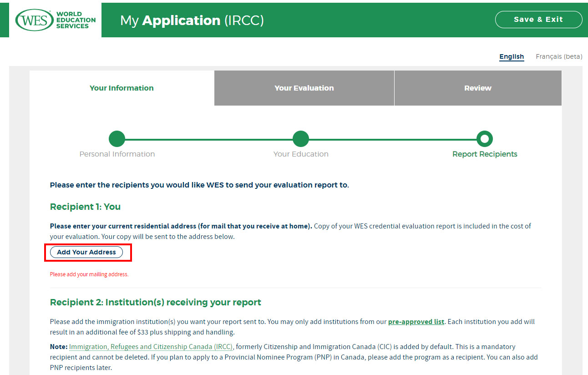
Task: Click the Add Your Address button
Action: pyautogui.click(x=86, y=252)
